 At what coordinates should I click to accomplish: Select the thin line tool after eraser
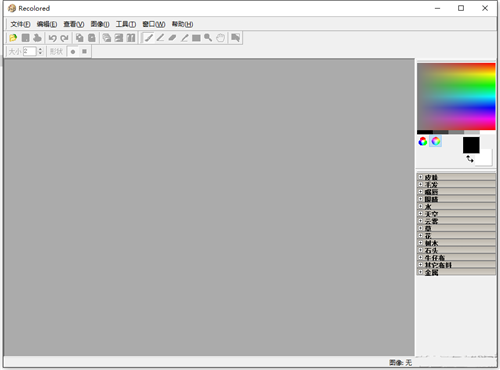(184, 38)
